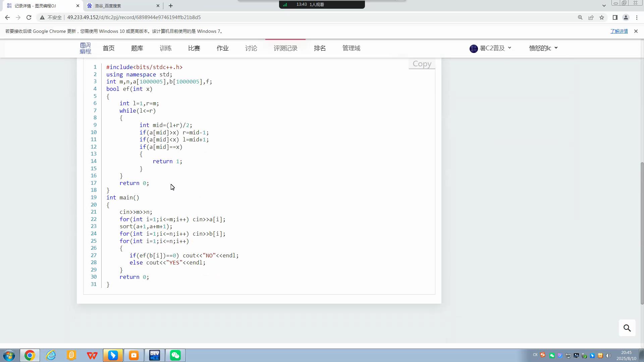Open the 了解详情 link

pos(619,31)
